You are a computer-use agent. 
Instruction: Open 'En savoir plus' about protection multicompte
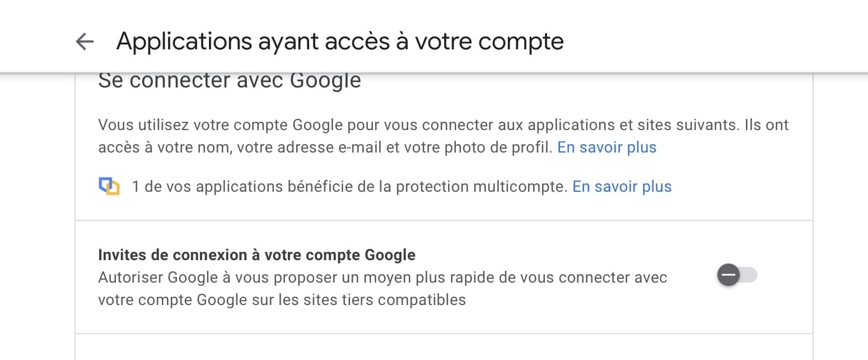622,186
